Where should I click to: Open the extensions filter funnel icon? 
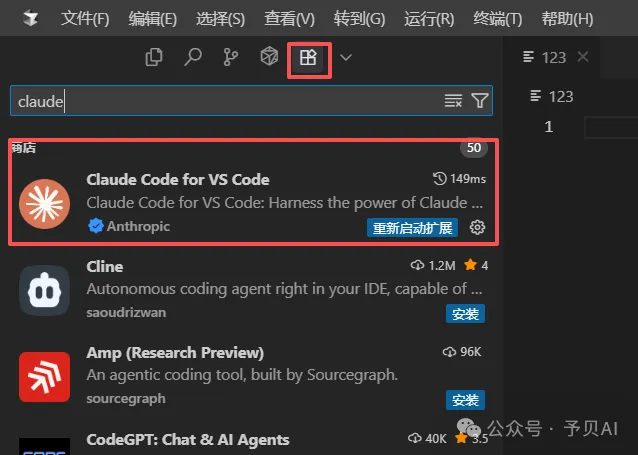479,101
